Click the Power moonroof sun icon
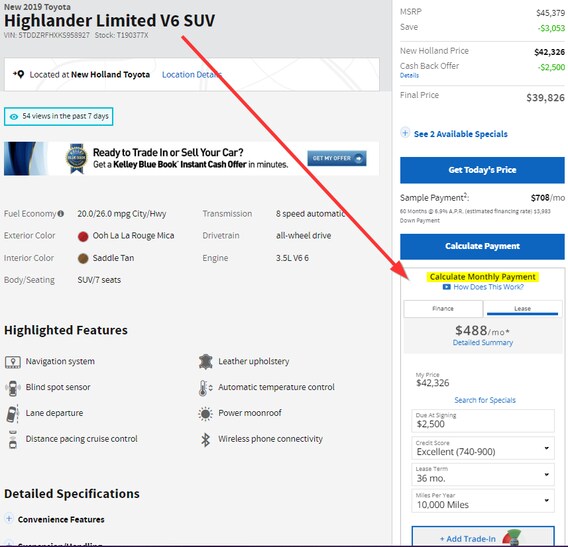The width and height of the screenshot is (568, 547). 205,414
